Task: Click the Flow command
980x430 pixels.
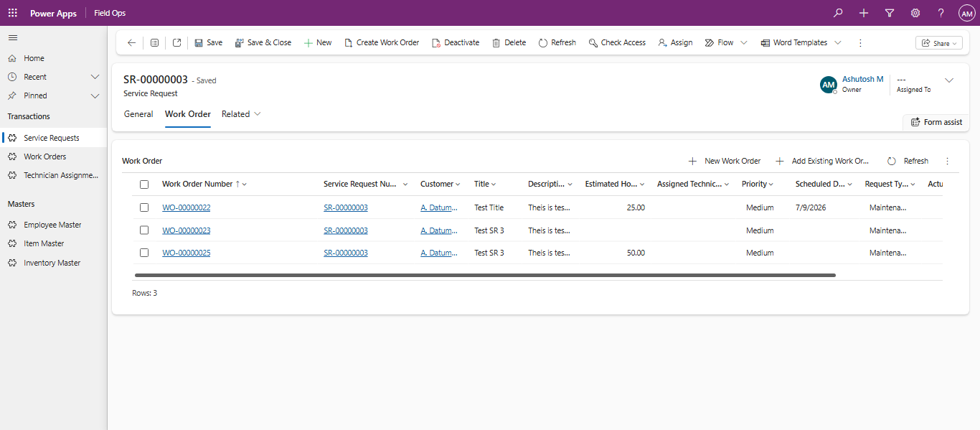Action: pos(719,43)
